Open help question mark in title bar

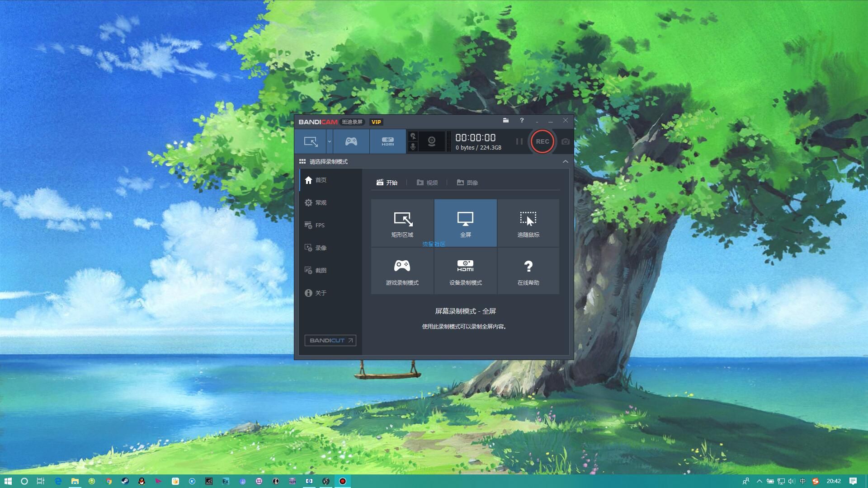coord(522,120)
